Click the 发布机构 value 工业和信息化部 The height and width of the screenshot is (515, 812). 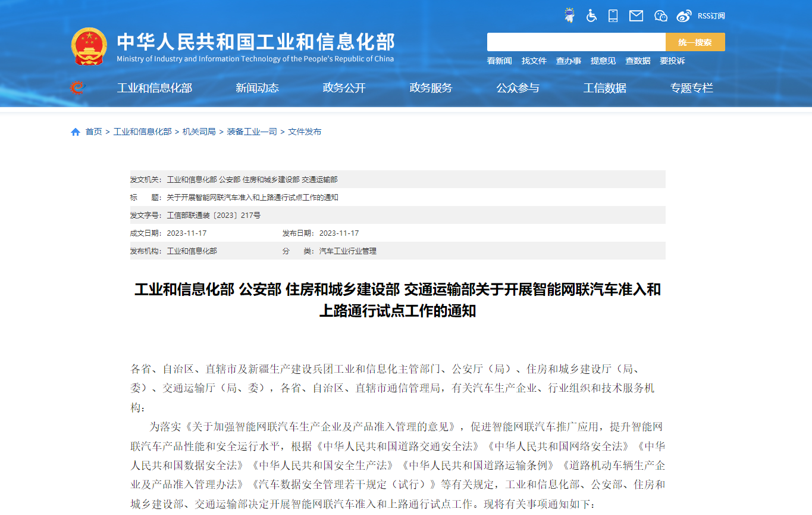[x=192, y=251]
